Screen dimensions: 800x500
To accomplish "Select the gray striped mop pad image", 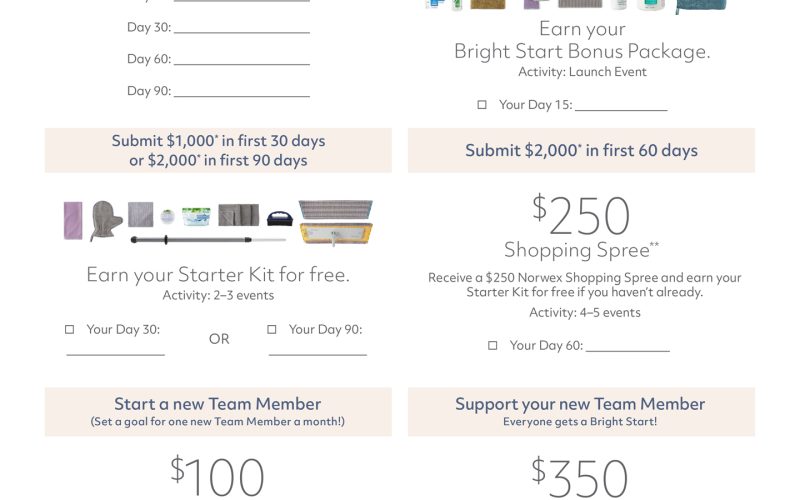I will pos(335,210).
